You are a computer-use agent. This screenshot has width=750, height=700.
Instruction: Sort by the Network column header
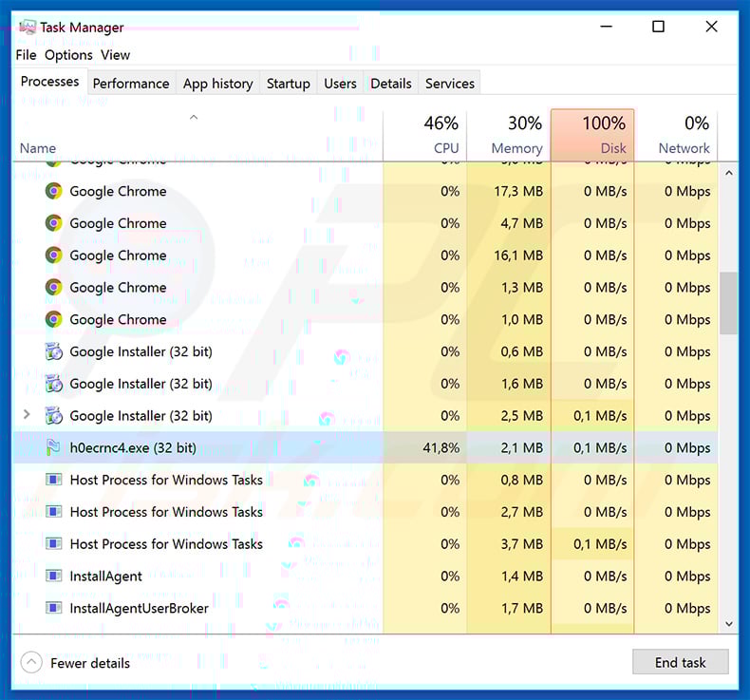[x=676, y=136]
